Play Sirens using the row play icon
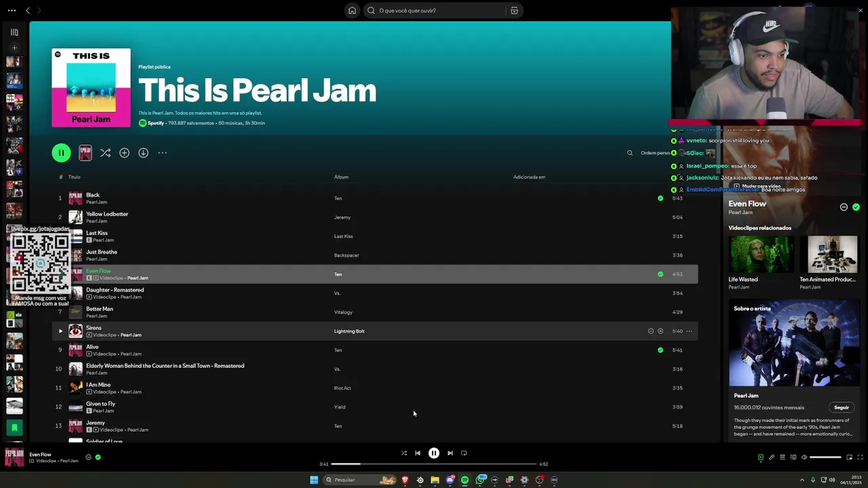Screen dimensions: 868x488 60,331
